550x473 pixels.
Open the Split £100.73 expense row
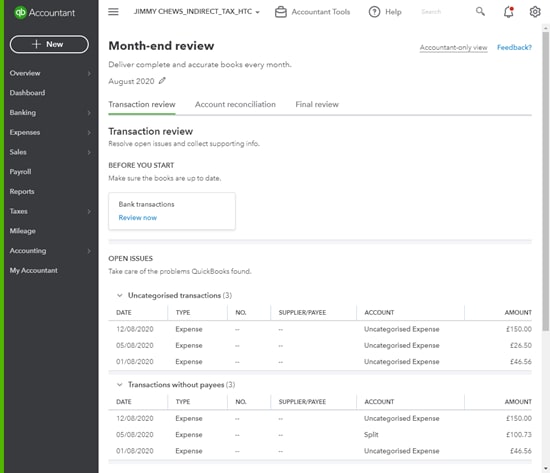click(320, 435)
